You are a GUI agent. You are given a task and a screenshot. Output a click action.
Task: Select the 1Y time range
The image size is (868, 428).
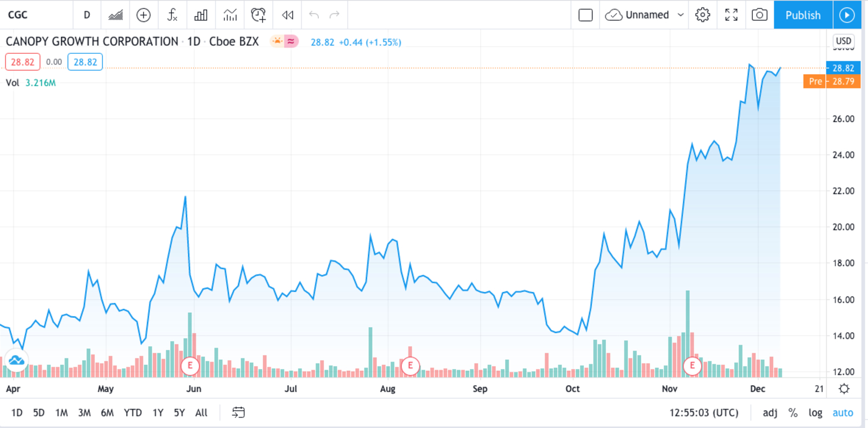157,413
